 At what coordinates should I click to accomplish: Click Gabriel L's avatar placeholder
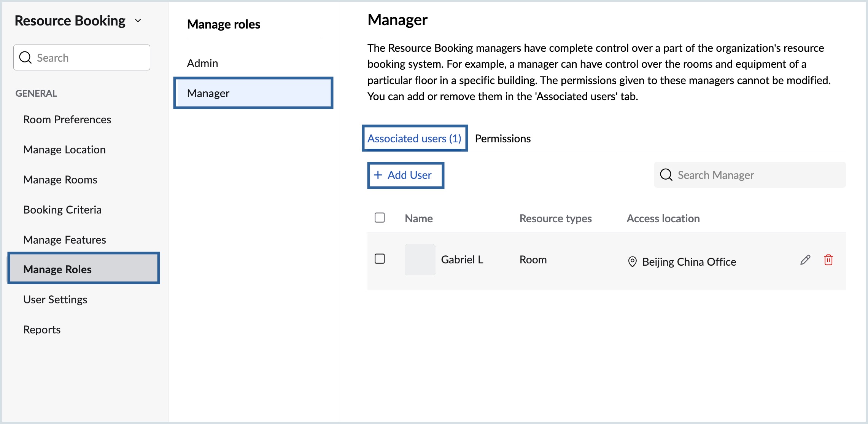[420, 260]
